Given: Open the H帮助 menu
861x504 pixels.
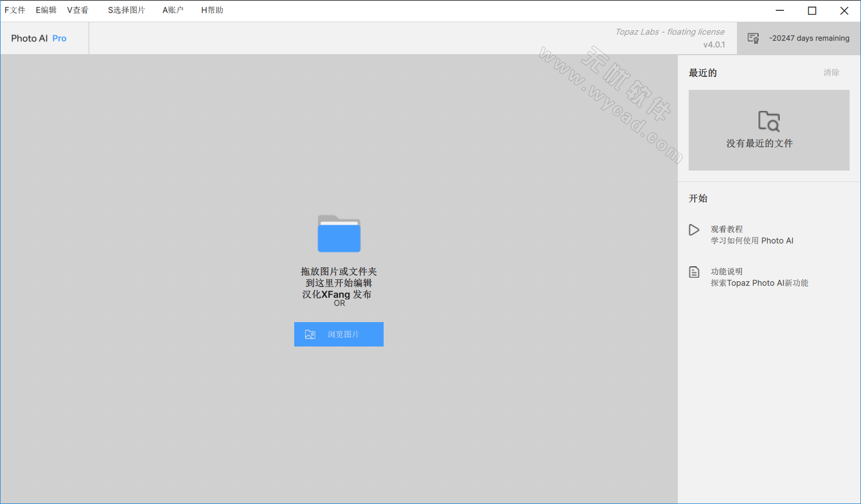Looking at the screenshot, I should click(x=212, y=10).
